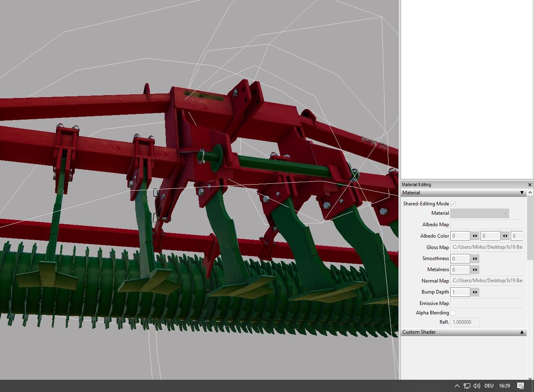Screen dimensions: 534x392
Task: Toggle the Shared-Editing Mode checkbox
Action: tap(453, 204)
